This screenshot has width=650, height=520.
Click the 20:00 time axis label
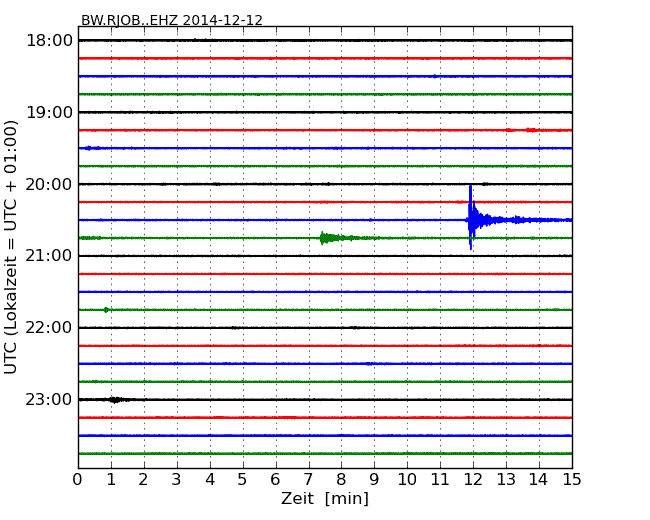coord(49,184)
